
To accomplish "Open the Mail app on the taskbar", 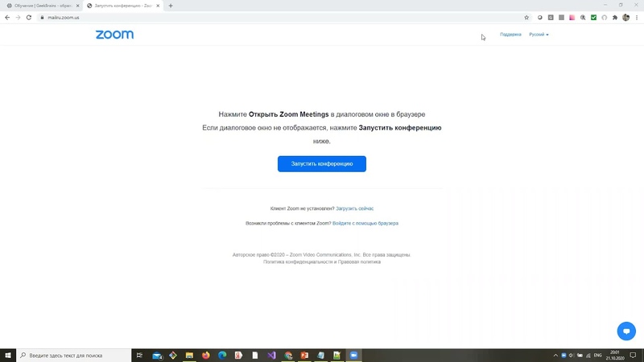I will pyautogui.click(x=157, y=356).
